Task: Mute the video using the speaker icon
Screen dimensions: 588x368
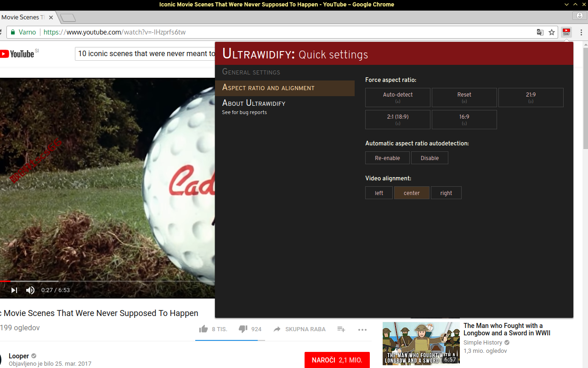Action: [30, 290]
